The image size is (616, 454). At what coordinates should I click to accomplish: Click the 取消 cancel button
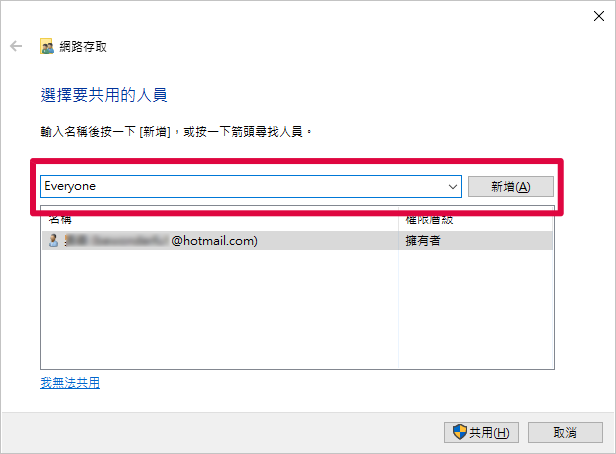(565, 432)
